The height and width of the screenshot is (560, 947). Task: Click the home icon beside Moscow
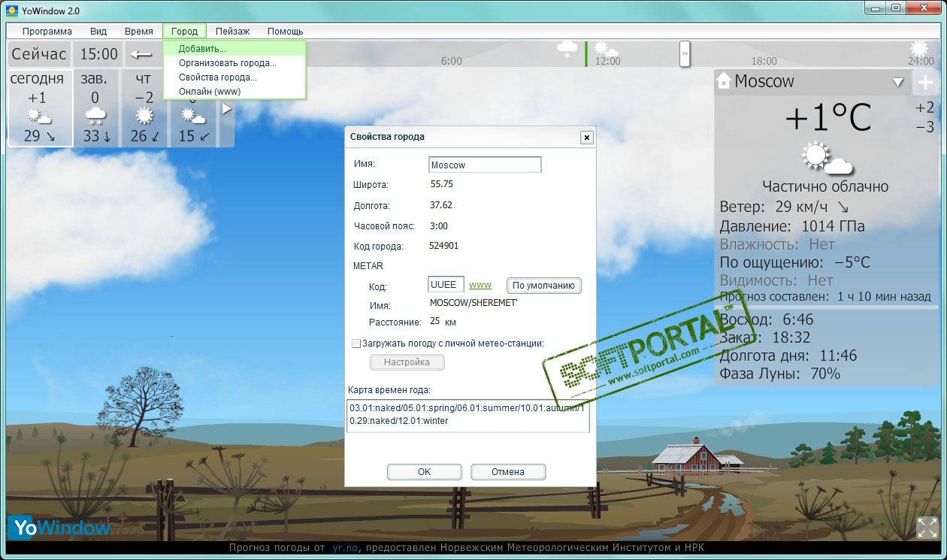[724, 80]
